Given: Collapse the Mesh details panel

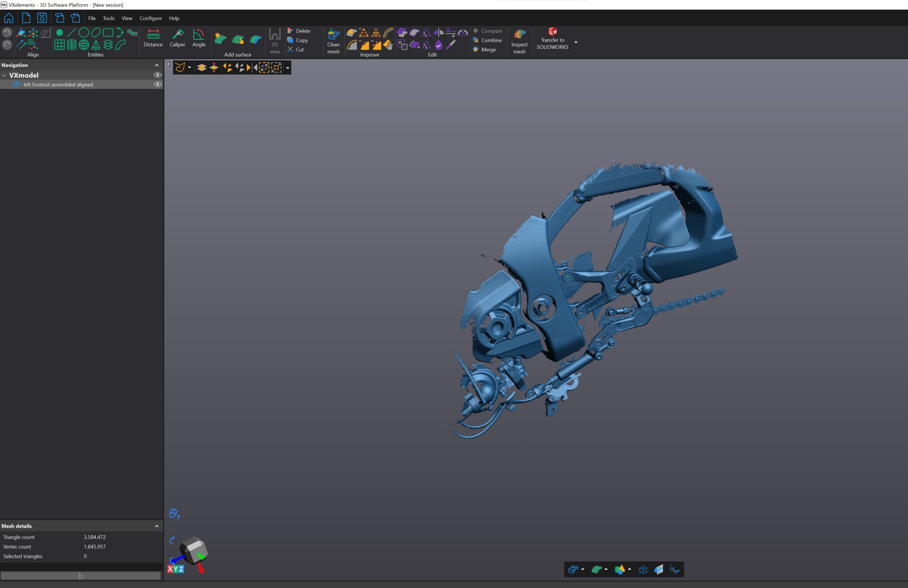Looking at the screenshot, I should point(157,526).
